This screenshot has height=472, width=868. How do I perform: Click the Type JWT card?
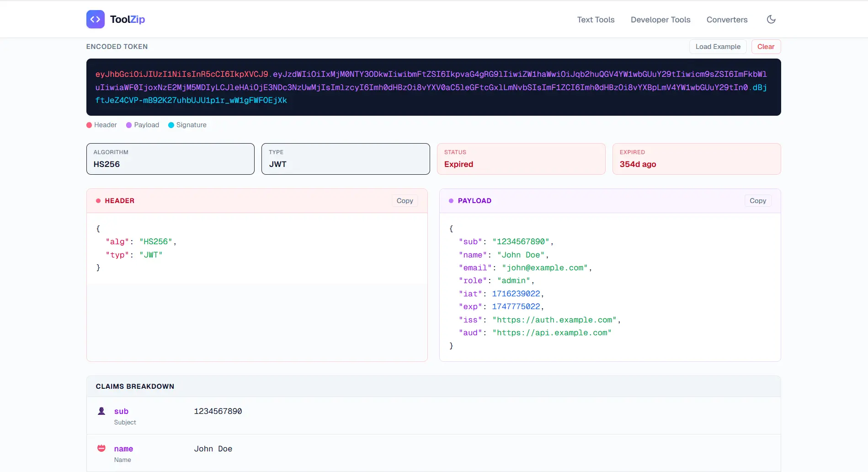(x=346, y=159)
